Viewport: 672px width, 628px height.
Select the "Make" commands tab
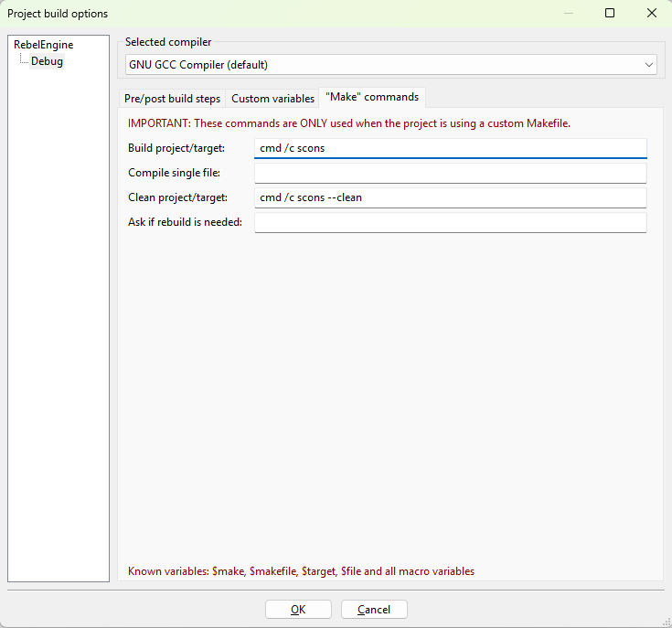click(x=372, y=97)
